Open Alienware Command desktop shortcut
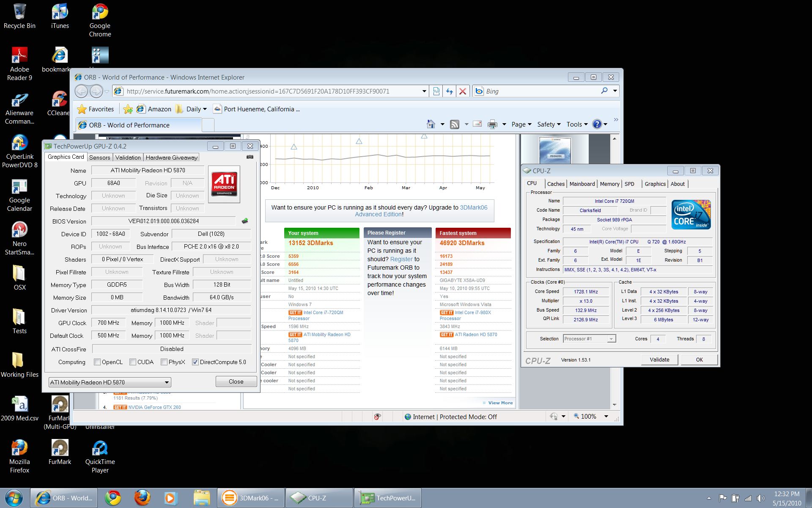This screenshot has height=508, width=812. click(x=19, y=108)
